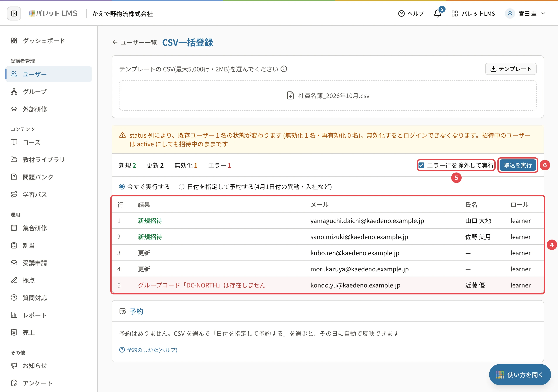Click the コース book icon
Image resolution: width=558 pixels, height=392 pixels.
pyautogui.click(x=14, y=142)
